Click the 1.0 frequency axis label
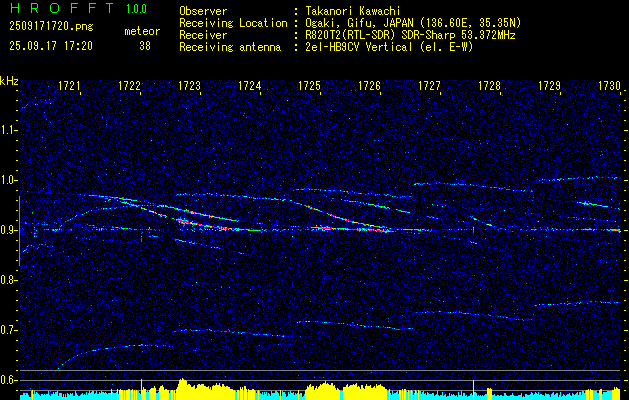The height and width of the screenshot is (400, 629). click(x=9, y=180)
